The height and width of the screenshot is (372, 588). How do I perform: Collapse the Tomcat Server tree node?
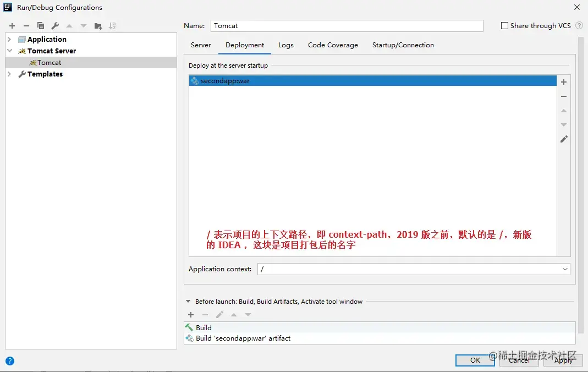click(10, 51)
